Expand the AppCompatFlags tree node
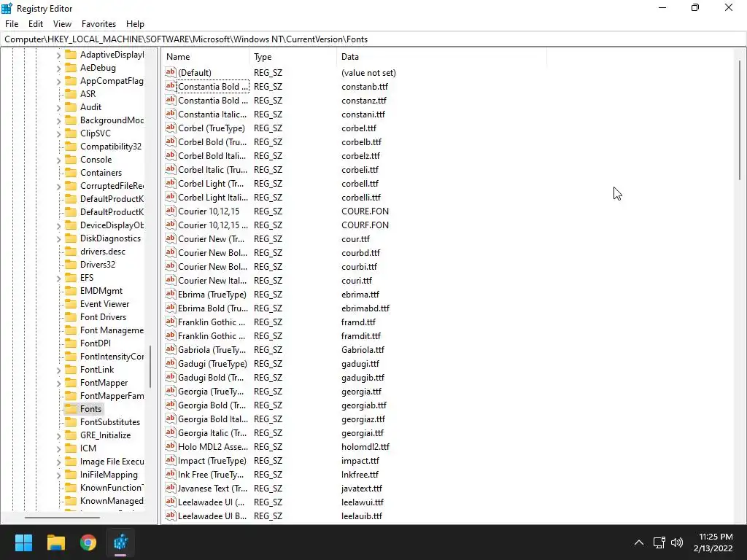 [58, 82]
